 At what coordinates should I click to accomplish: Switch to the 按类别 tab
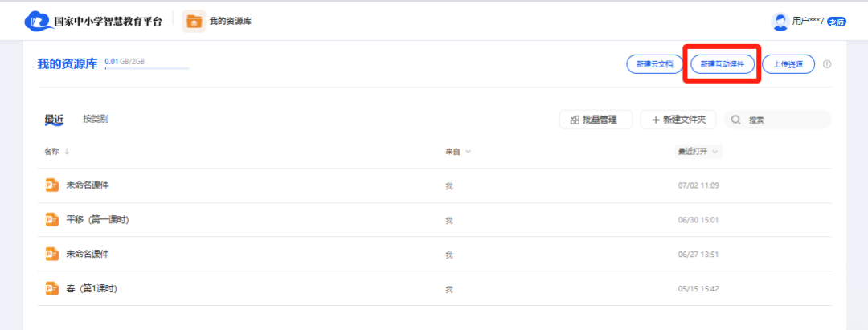pos(96,119)
